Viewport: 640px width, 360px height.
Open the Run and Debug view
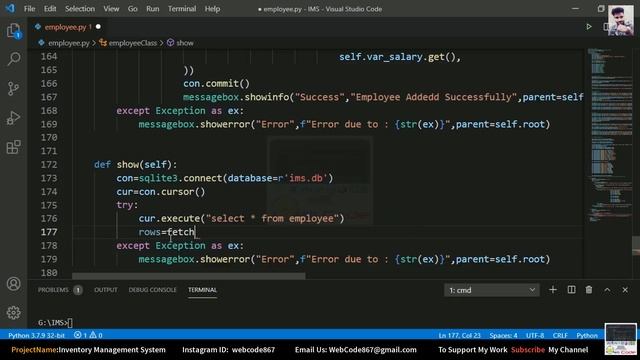pyautogui.click(x=13, y=118)
